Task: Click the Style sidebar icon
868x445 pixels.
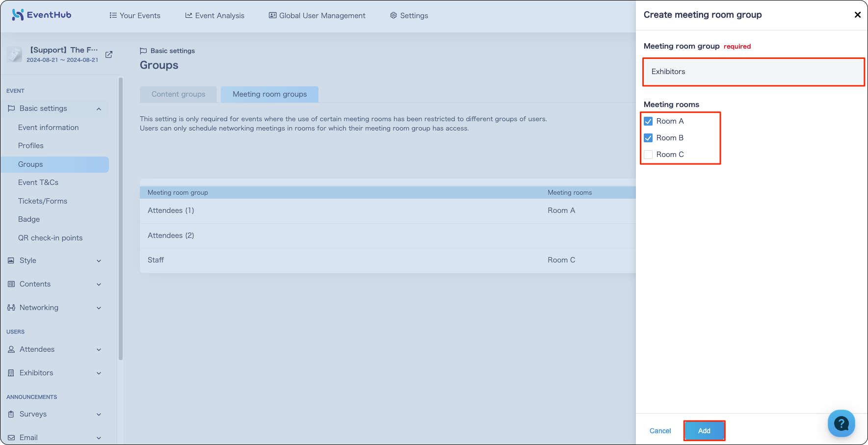Action: 11,261
